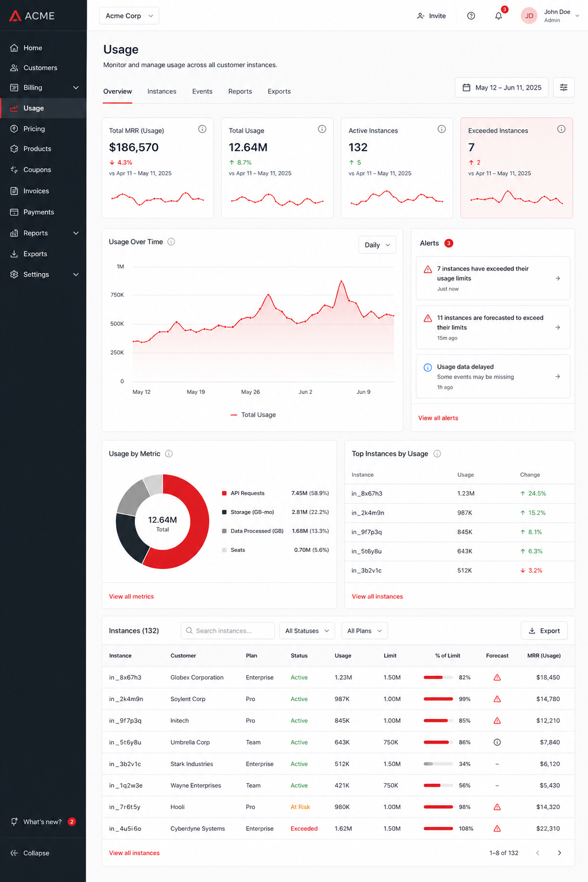This screenshot has width=588, height=882.
Task: Click the dark Storage (GB-mo) legend swatch
Action: [225, 512]
